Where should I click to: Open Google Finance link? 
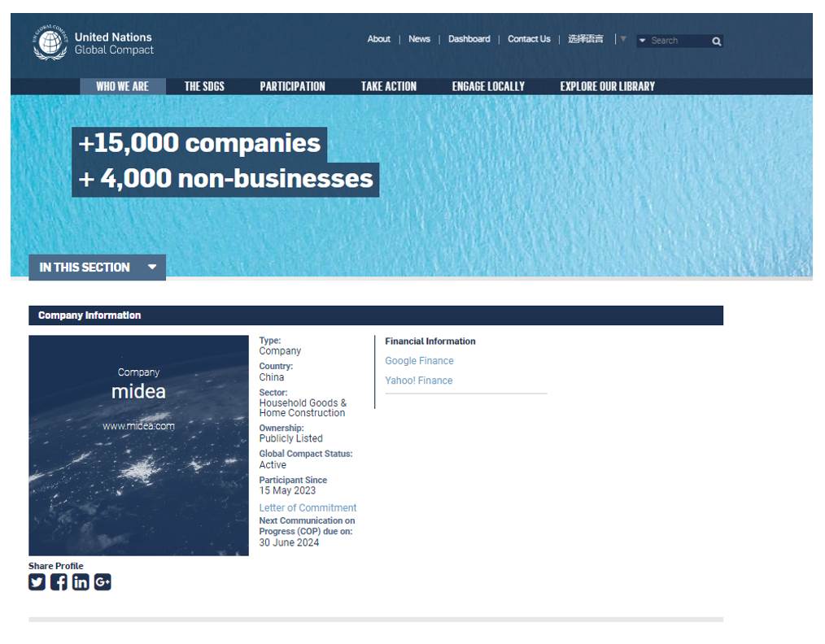[x=419, y=361]
